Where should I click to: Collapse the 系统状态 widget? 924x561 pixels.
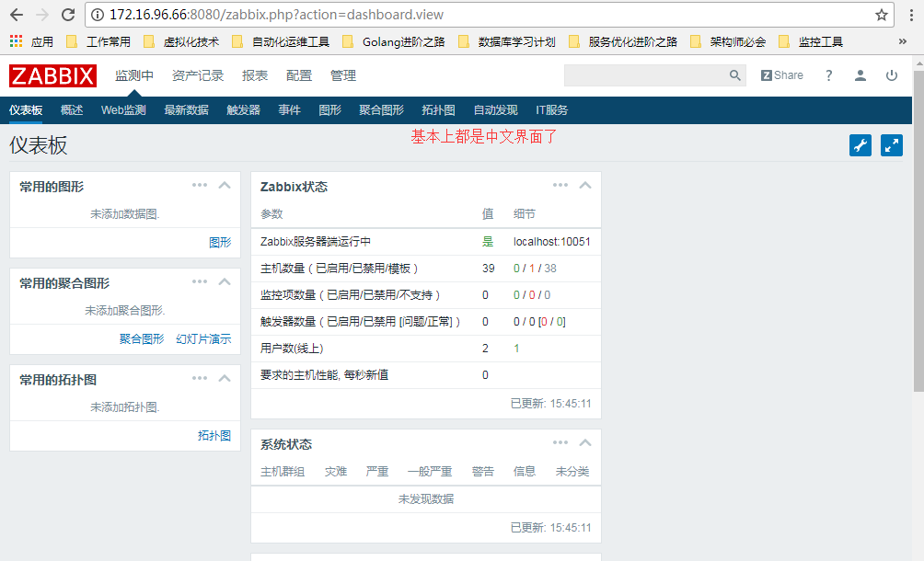[585, 442]
